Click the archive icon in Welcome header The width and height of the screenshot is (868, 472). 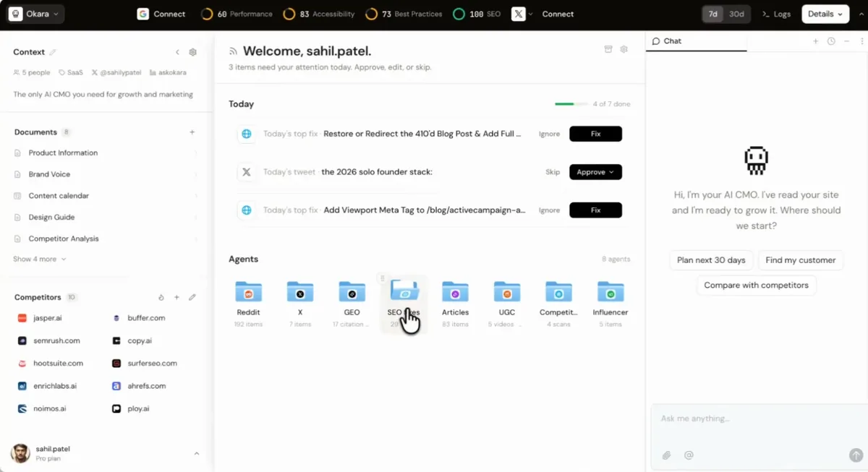pos(608,49)
